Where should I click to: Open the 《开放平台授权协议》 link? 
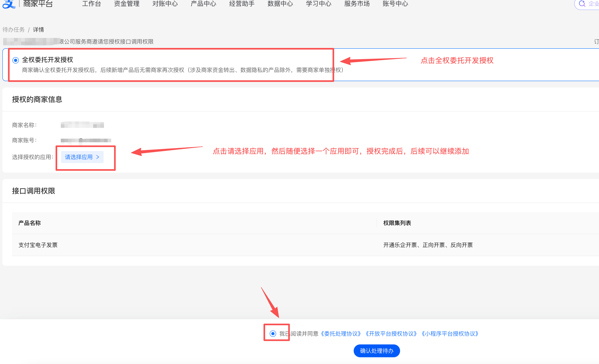point(391,334)
